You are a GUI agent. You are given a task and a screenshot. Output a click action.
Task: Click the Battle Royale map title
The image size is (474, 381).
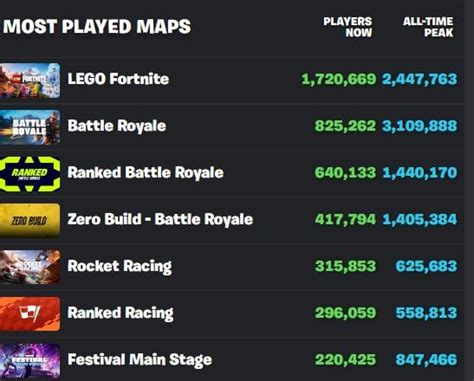point(117,126)
